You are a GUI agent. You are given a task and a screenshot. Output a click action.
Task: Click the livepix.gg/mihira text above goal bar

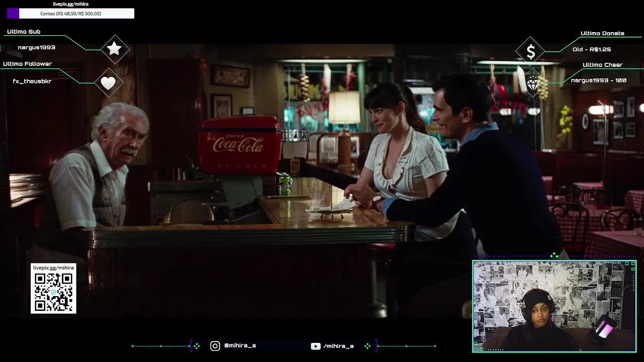[70, 4]
